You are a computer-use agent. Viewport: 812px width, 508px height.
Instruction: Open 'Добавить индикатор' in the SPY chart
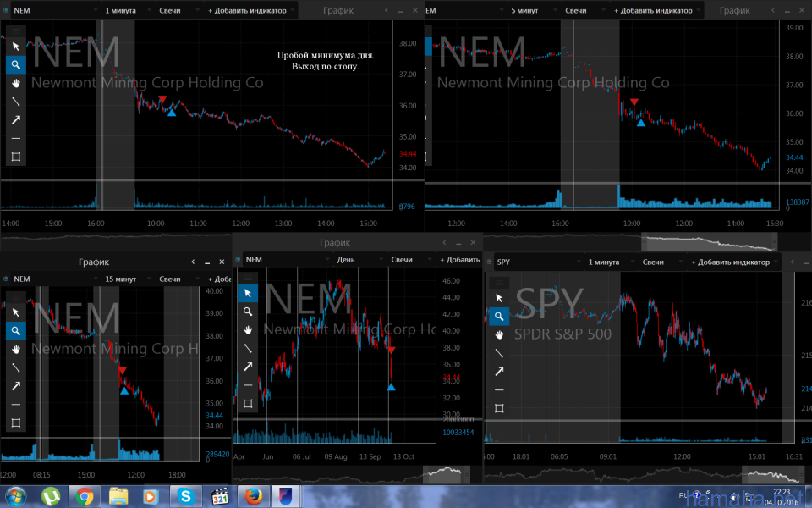(734, 262)
